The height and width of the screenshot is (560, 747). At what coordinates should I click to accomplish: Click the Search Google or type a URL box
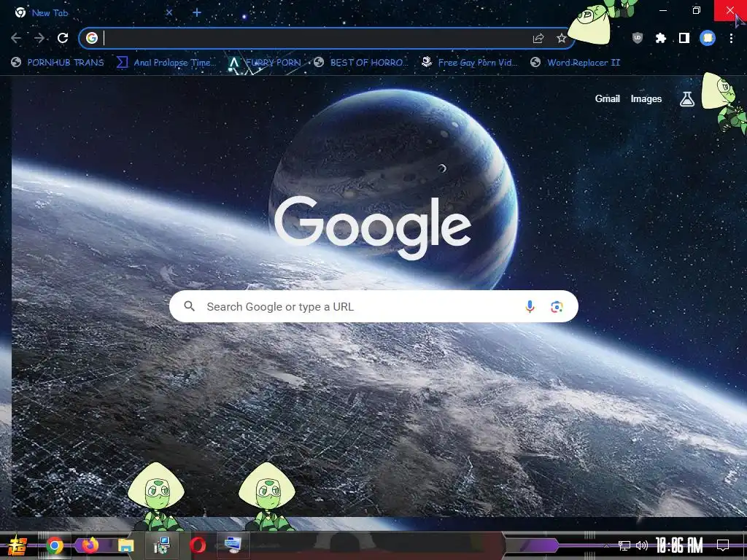pos(373,306)
